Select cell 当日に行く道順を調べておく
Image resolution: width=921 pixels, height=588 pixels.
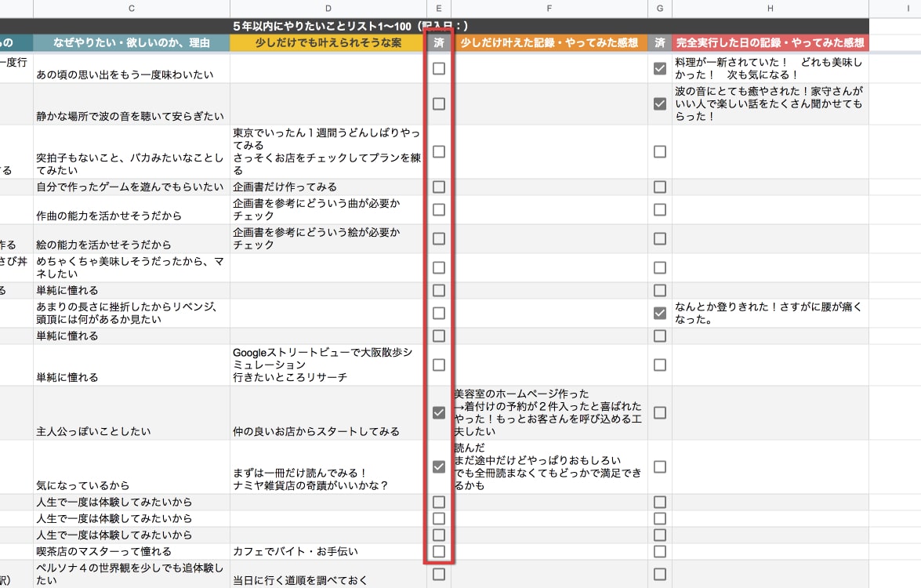328,574
